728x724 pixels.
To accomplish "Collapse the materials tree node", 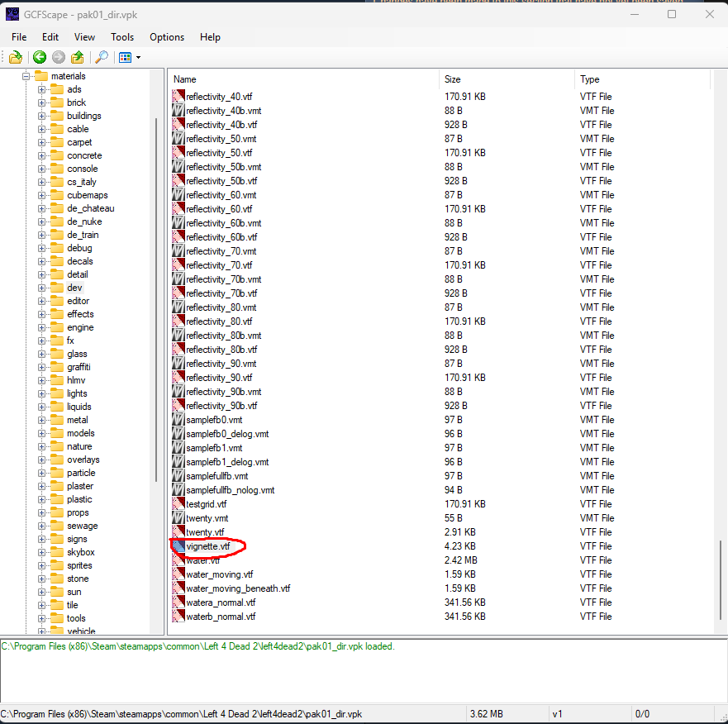I will coord(26,76).
